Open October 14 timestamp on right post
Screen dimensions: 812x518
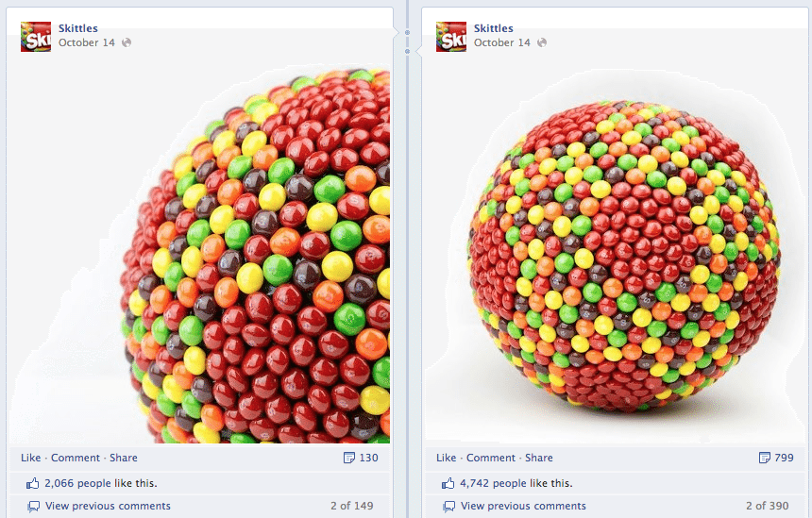click(x=501, y=42)
